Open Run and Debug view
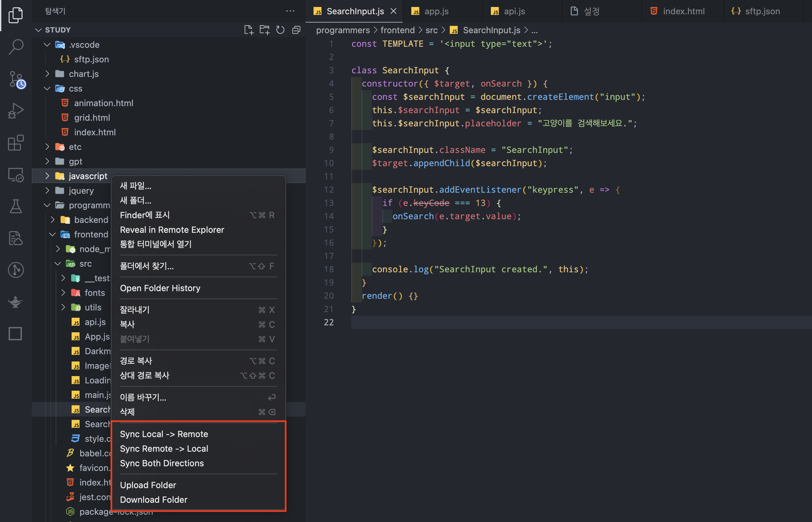Image resolution: width=812 pixels, height=522 pixels. point(16,110)
